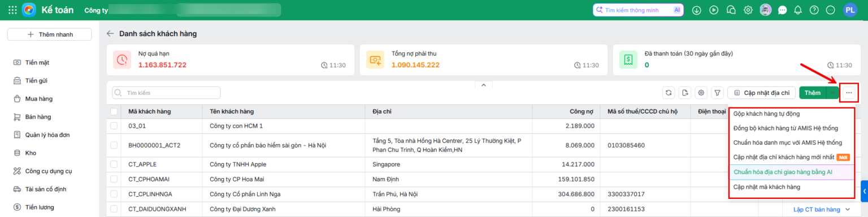Click the green Thêm button
868x217 pixels.
(x=813, y=93)
